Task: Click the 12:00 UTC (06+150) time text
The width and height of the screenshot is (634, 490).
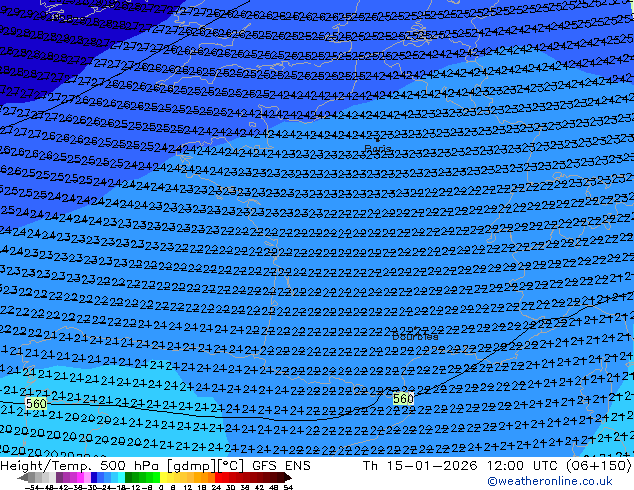Action: (x=559, y=466)
